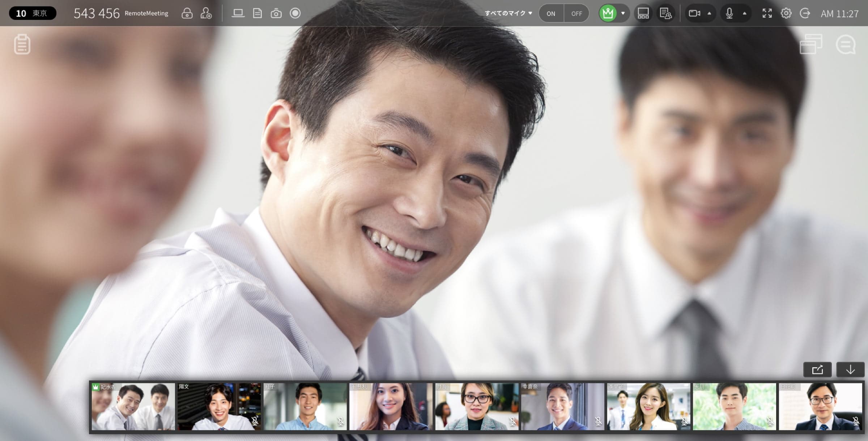Image resolution: width=868 pixels, height=441 pixels.
Task: Turn all microphones OFF
Action: point(576,13)
